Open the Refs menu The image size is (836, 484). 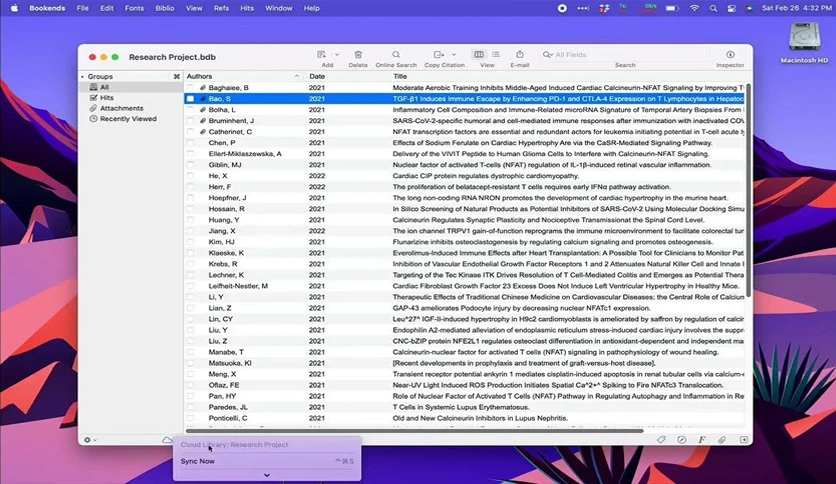221,8
